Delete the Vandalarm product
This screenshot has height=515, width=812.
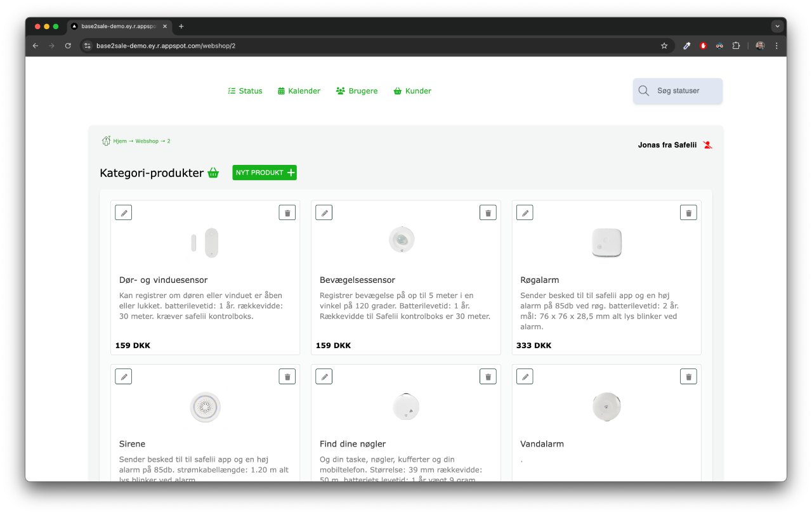[688, 377]
